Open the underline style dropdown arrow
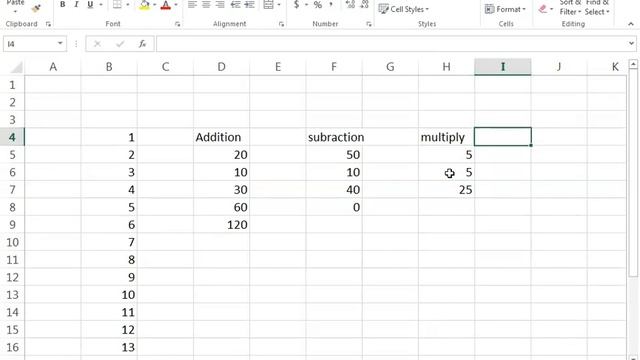The image size is (640, 360). (x=100, y=5)
